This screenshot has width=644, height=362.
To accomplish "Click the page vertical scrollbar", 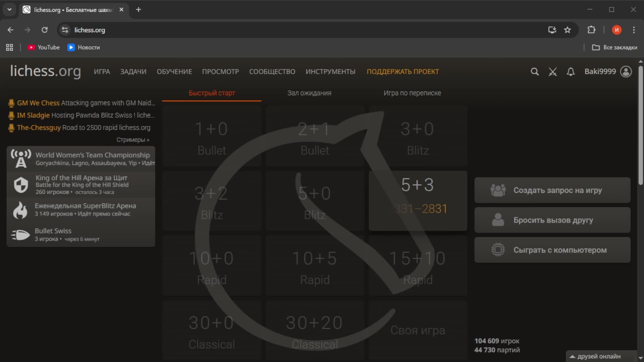I will [640, 126].
